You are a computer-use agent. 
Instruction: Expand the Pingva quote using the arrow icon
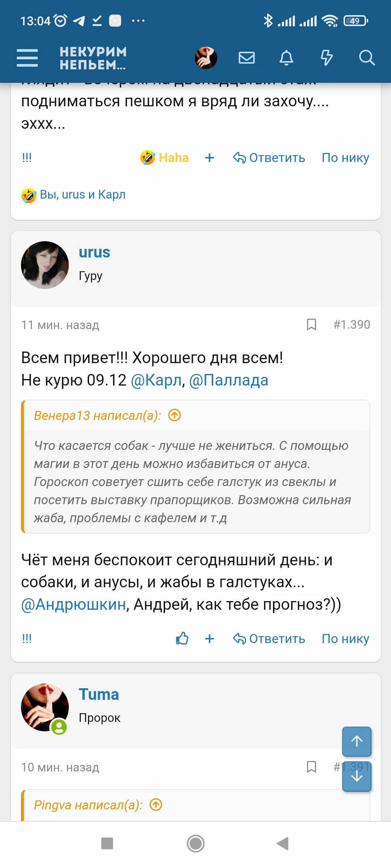point(156,805)
